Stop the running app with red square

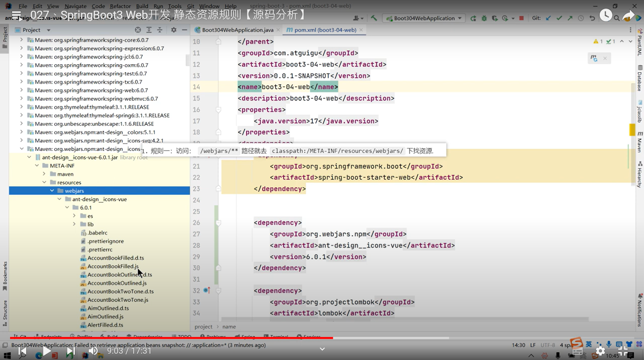[522, 18]
